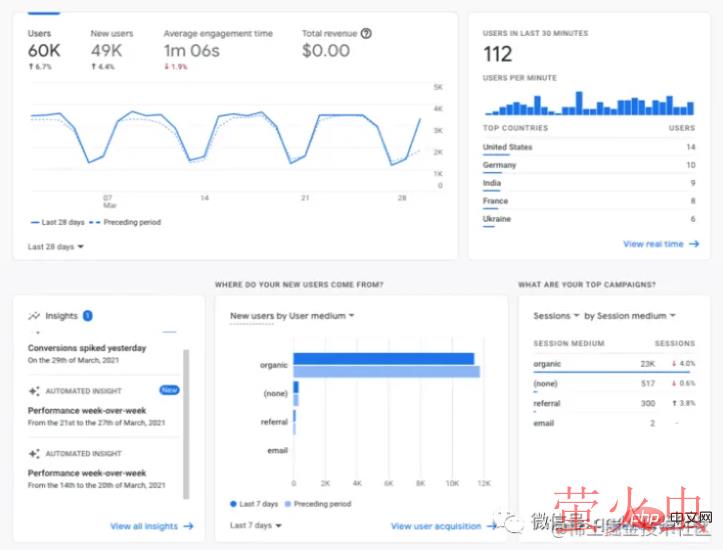Click the Insights count badge
Image resolution: width=723 pixels, height=550 pixels.
[88, 316]
